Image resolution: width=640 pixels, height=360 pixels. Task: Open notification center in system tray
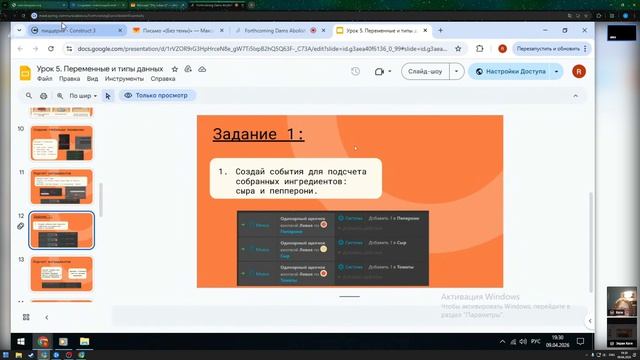(580, 341)
